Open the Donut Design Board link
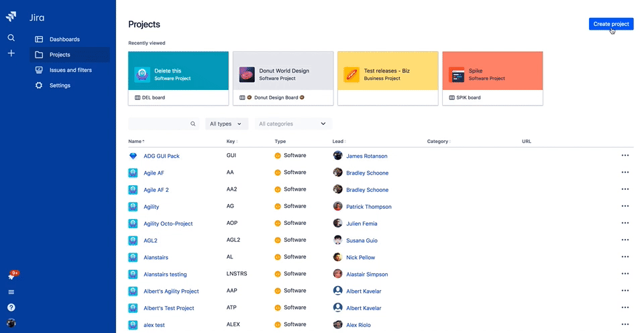This screenshot has height=333, width=644. pyautogui.click(x=272, y=97)
